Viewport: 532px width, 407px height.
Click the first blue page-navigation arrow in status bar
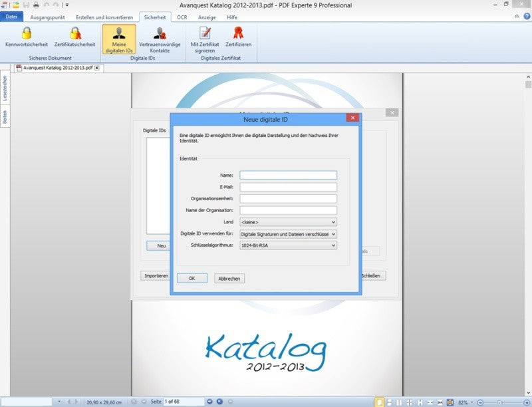(209, 402)
